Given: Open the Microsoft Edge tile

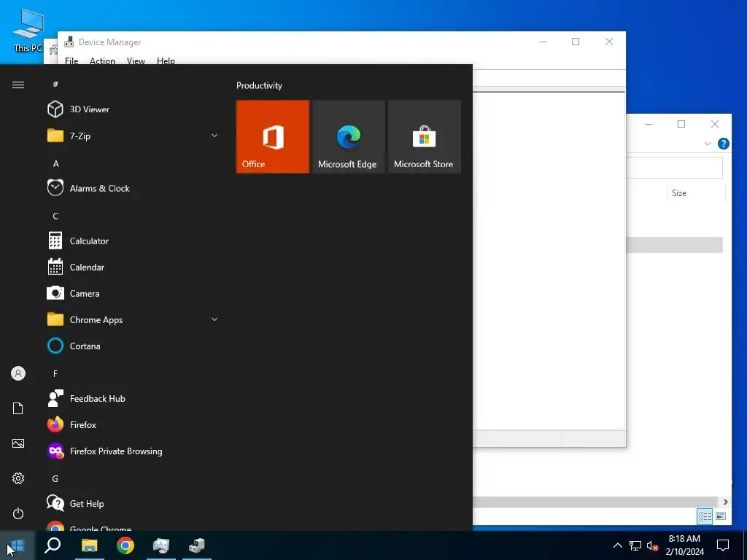Looking at the screenshot, I should 348,136.
